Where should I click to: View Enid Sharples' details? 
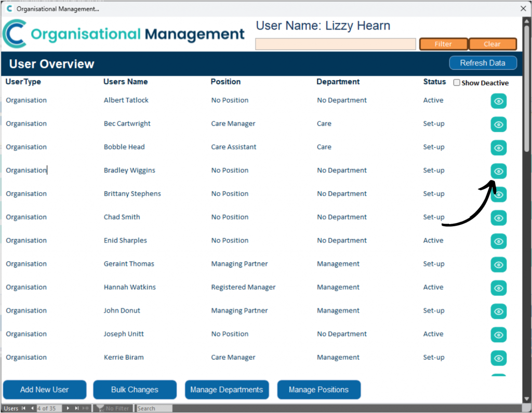coord(498,241)
